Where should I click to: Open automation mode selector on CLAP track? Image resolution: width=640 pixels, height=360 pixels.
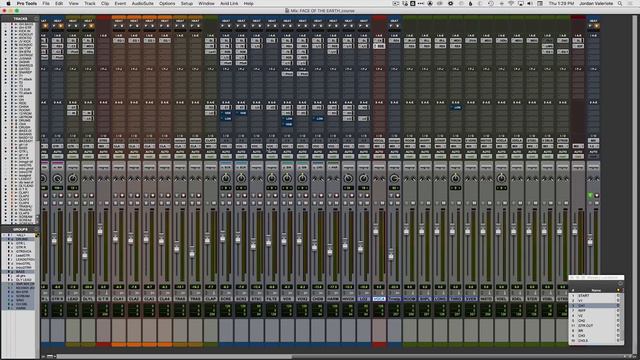pyautogui.click(x=211, y=156)
